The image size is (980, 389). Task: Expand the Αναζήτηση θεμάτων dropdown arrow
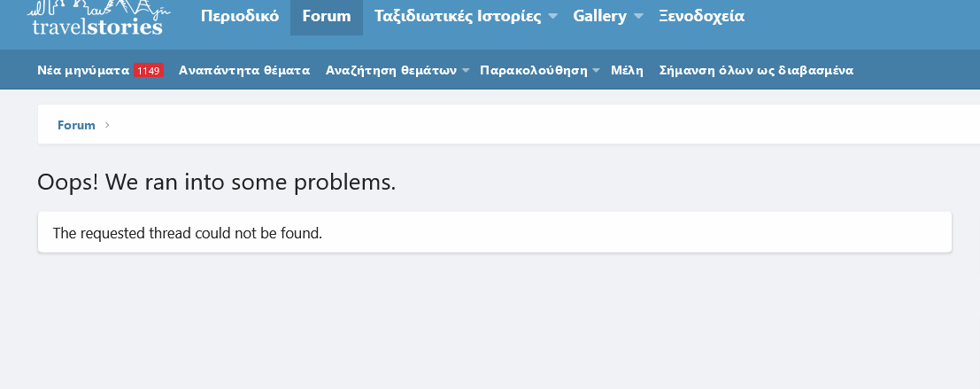[467, 71]
